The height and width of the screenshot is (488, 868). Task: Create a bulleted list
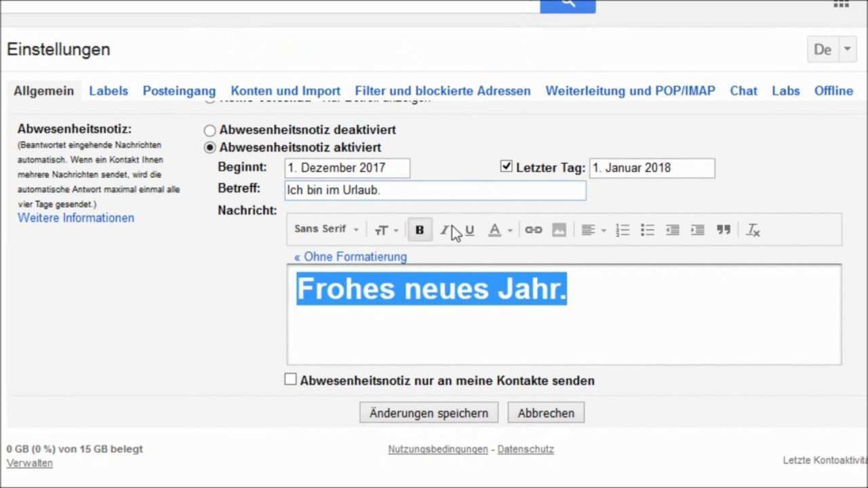[648, 230]
